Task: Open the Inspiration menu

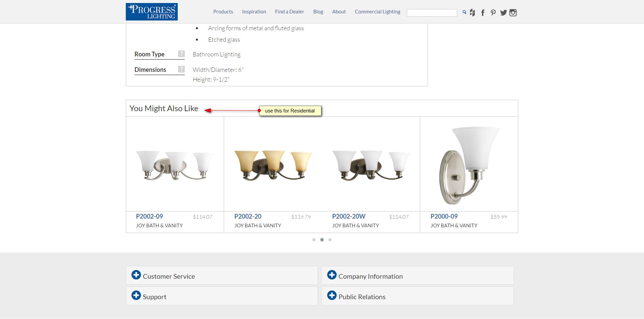Action: tap(254, 12)
